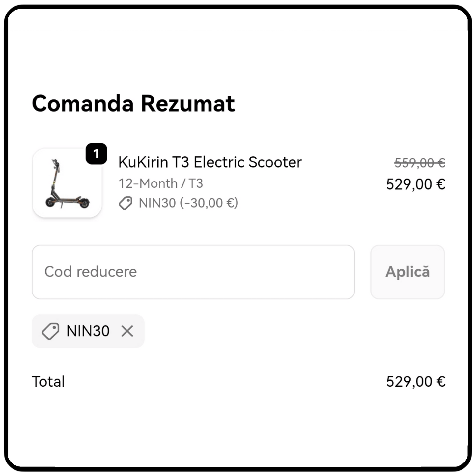Image resolution: width=476 pixels, height=476 pixels.
Task: Click the discount tag icon next to NIN30
Action: pos(125,204)
